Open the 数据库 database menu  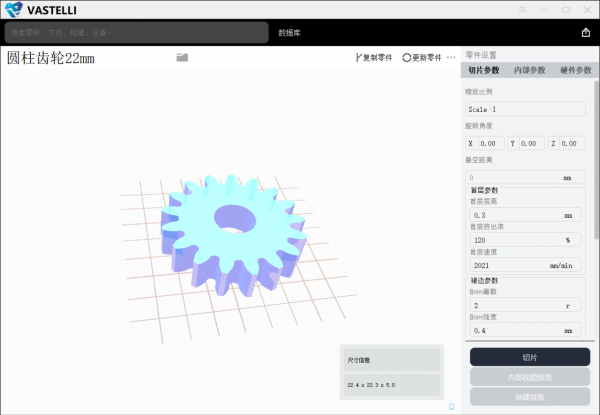tap(290, 33)
